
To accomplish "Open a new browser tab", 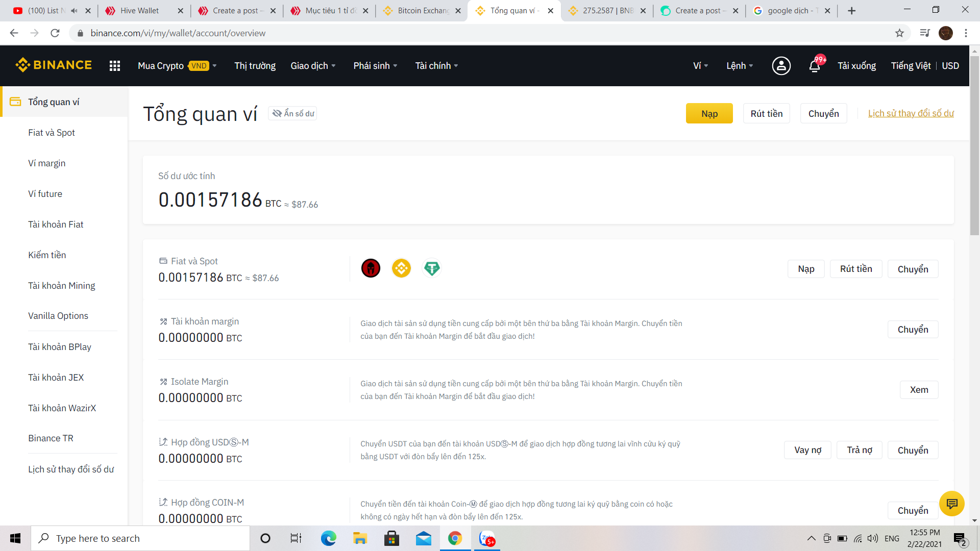I will tap(851, 11).
